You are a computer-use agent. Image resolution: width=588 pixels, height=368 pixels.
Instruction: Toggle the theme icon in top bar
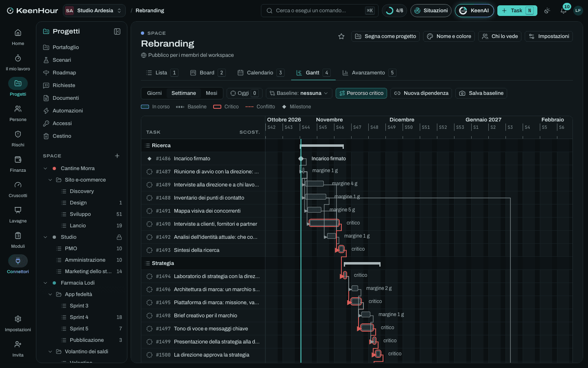[547, 11]
